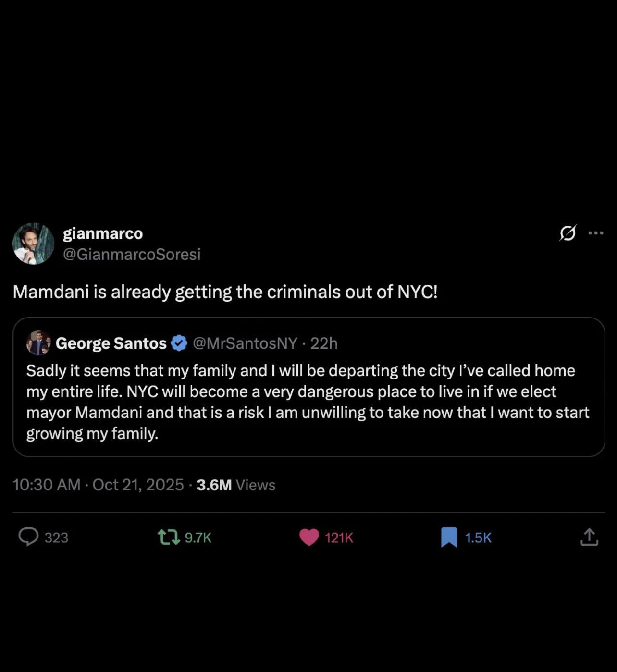Open the three-dot more options menu
Screen dimensions: 617x672
pos(595,233)
